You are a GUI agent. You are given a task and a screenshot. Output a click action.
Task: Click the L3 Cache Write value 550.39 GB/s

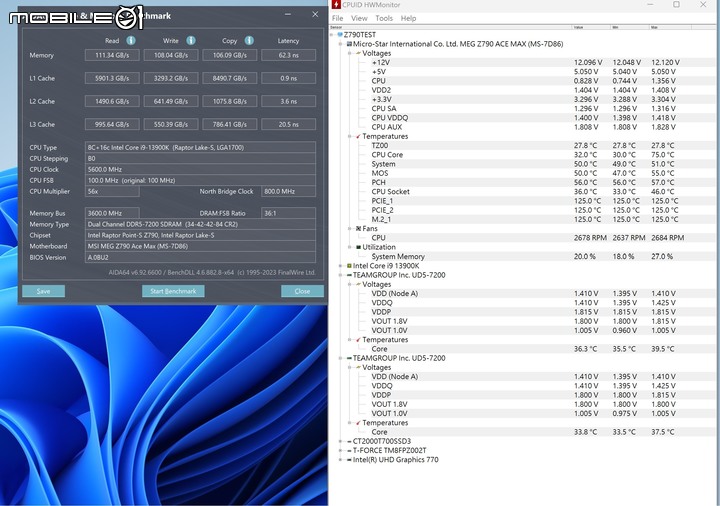(171, 124)
